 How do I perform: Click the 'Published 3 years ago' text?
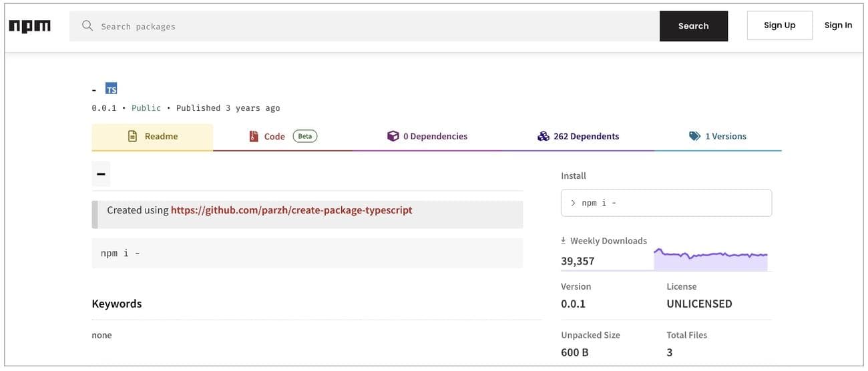click(228, 108)
